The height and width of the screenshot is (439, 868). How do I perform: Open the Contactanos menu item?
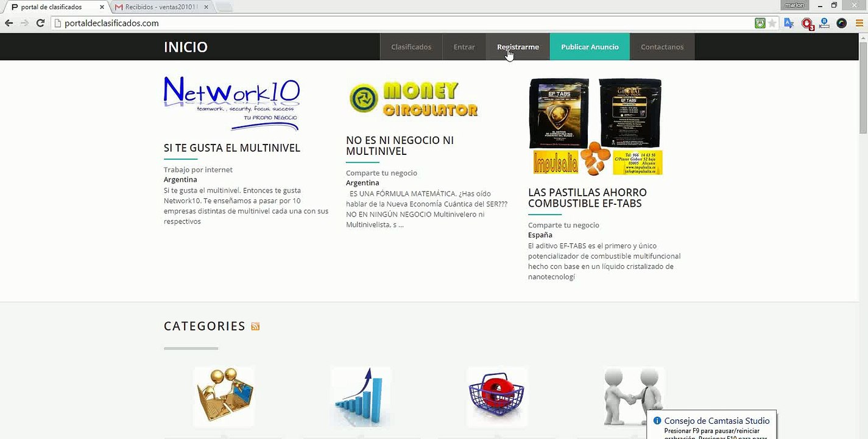coord(662,47)
